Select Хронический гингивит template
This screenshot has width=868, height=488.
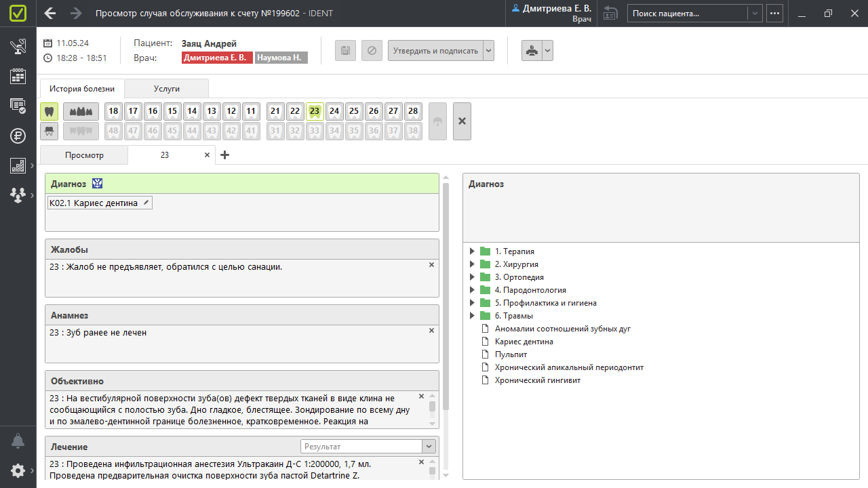pos(537,380)
